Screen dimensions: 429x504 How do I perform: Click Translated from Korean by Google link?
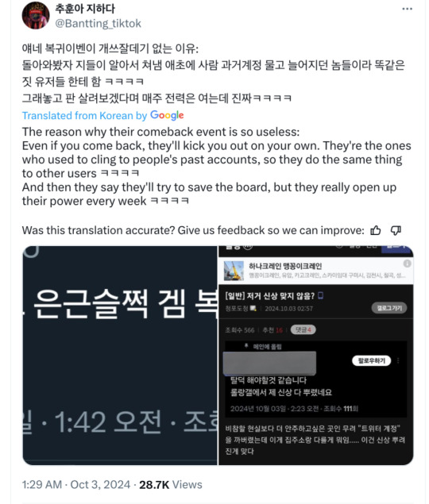[x=102, y=115]
